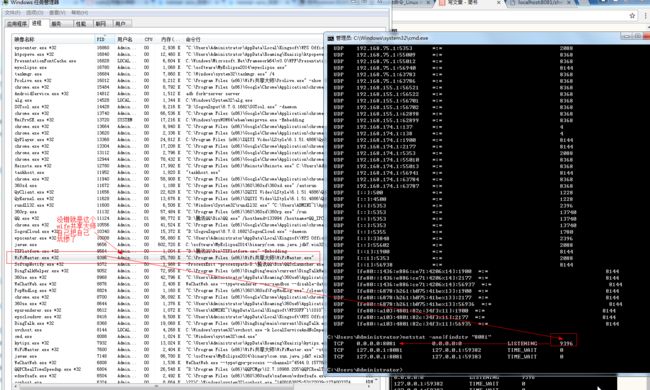This screenshot has width=650, height=390.
Task: Select the WmiPrvSE.exe *32 process row
Action: (167, 120)
